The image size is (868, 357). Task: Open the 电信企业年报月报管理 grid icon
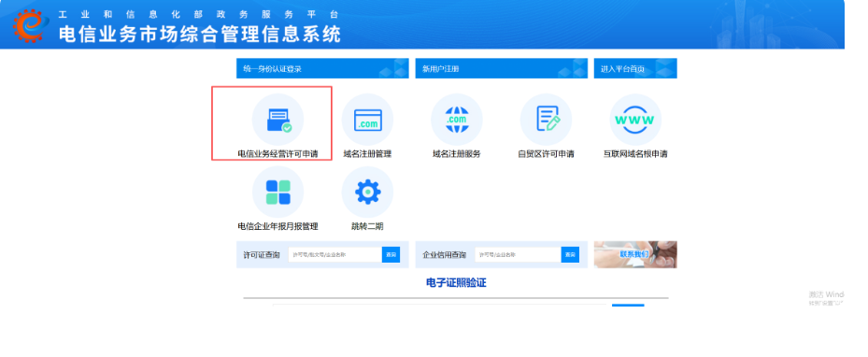(x=277, y=193)
